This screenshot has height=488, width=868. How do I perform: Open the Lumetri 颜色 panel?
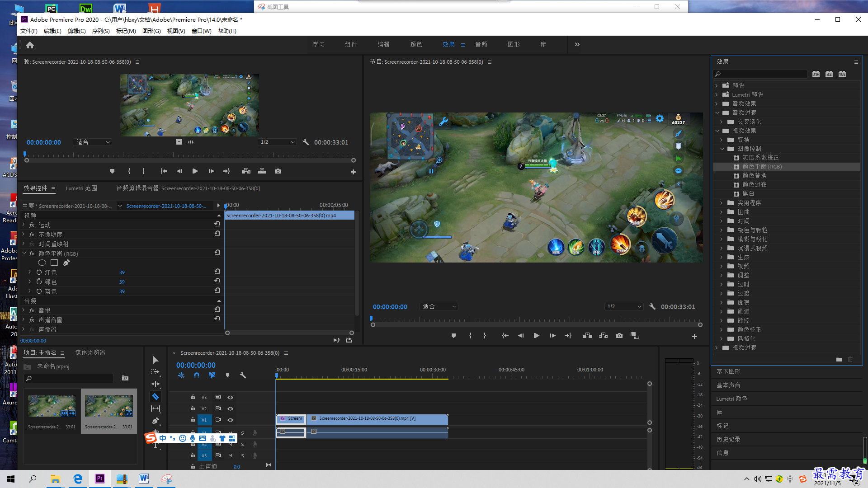pyautogui.click(x=732, y=399)
